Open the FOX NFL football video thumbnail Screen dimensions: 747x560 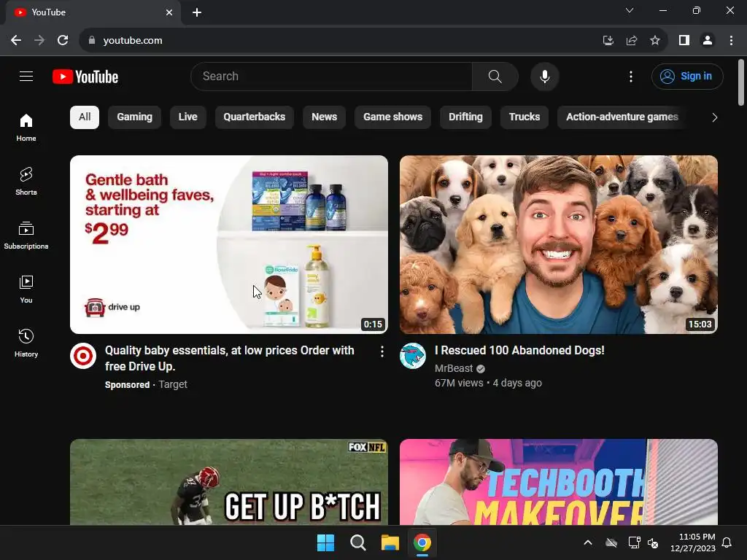click(x=228, y=482)
